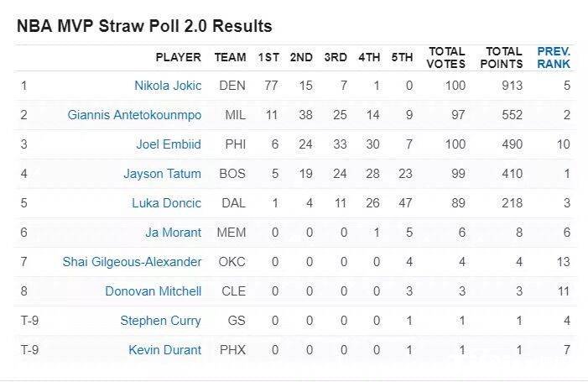Click the NBA MVP Straw Poll title
This screenshot has width=588, height=382.
click(144, 26)
